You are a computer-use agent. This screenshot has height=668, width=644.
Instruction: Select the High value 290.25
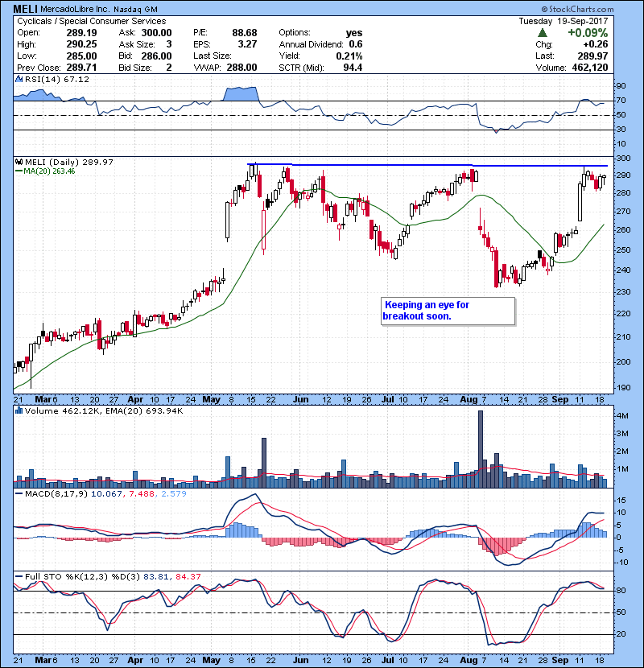(81, 44)
